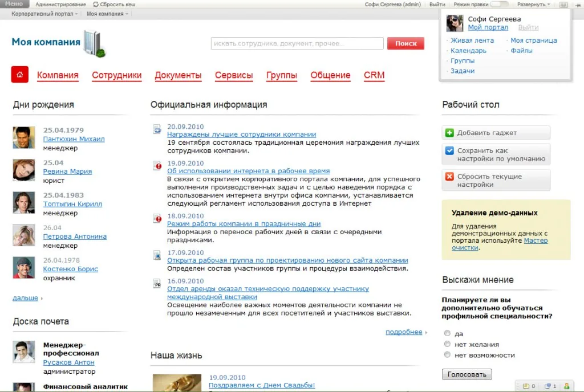This screenshot has width=584, height=392.
Task: Open the Сотрудники main menu item
Action: tap(117, 75)
